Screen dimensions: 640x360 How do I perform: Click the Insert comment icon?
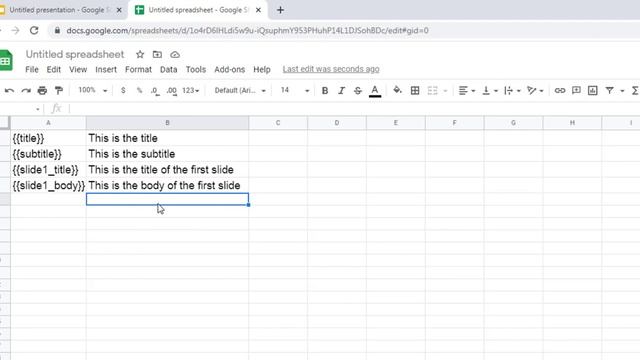coord(576,91)
